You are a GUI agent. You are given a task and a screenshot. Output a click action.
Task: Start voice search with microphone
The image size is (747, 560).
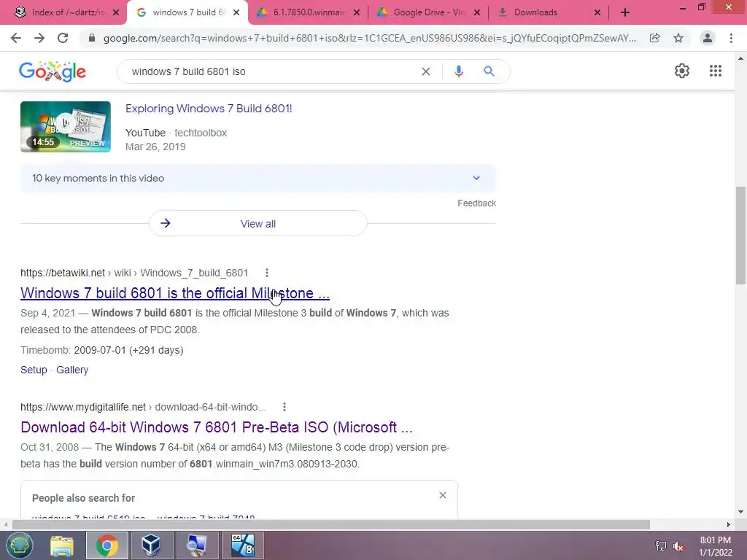(x=458, y=71)
